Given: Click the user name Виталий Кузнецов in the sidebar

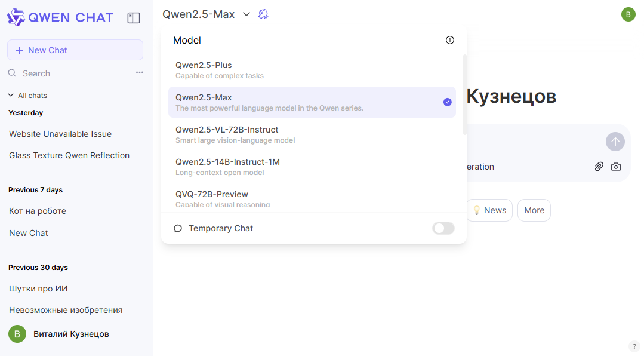Looking at the screenshot, I should click(71, 334).
